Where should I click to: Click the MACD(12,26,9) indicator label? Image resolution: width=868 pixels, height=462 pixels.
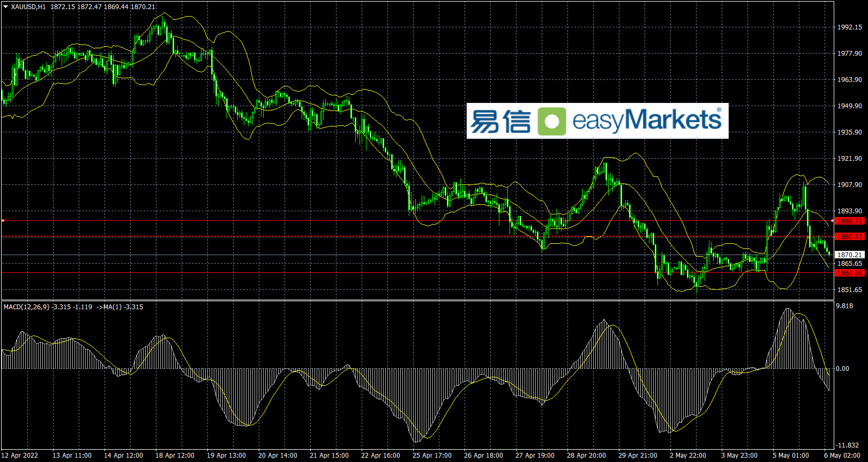tap(27, 307)
